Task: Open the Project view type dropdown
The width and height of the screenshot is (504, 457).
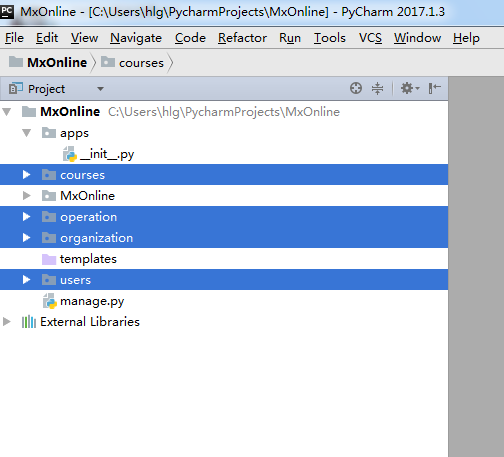Action: pyautogui.click(x=100, y=89)
